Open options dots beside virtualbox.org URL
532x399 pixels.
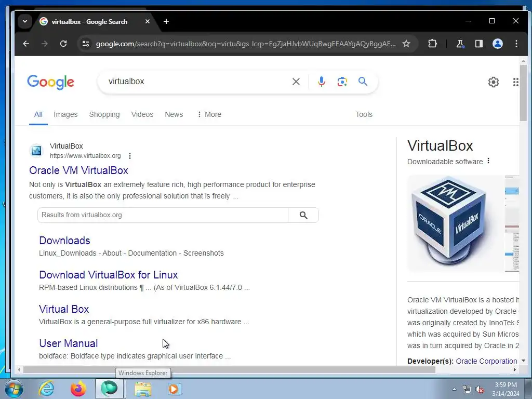click(x=129, y=156)
